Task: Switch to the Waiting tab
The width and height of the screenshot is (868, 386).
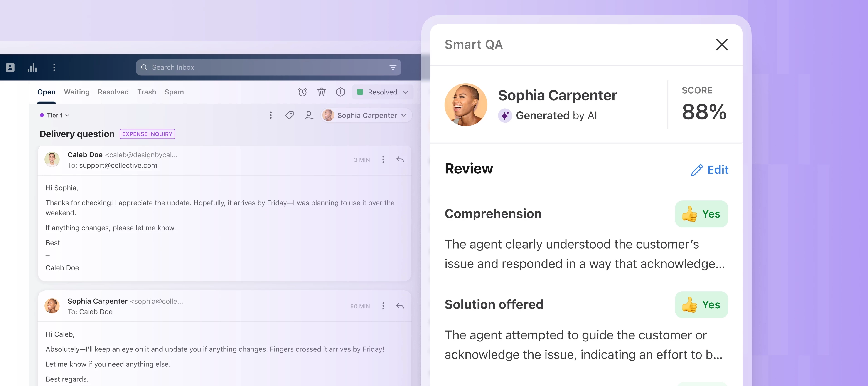Action: [x=76, y=92]
